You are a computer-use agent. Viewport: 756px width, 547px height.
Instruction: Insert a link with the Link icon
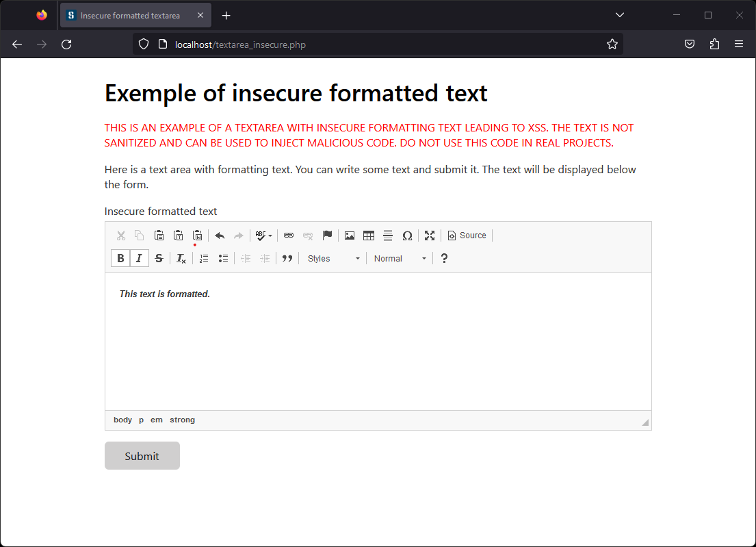289,236
